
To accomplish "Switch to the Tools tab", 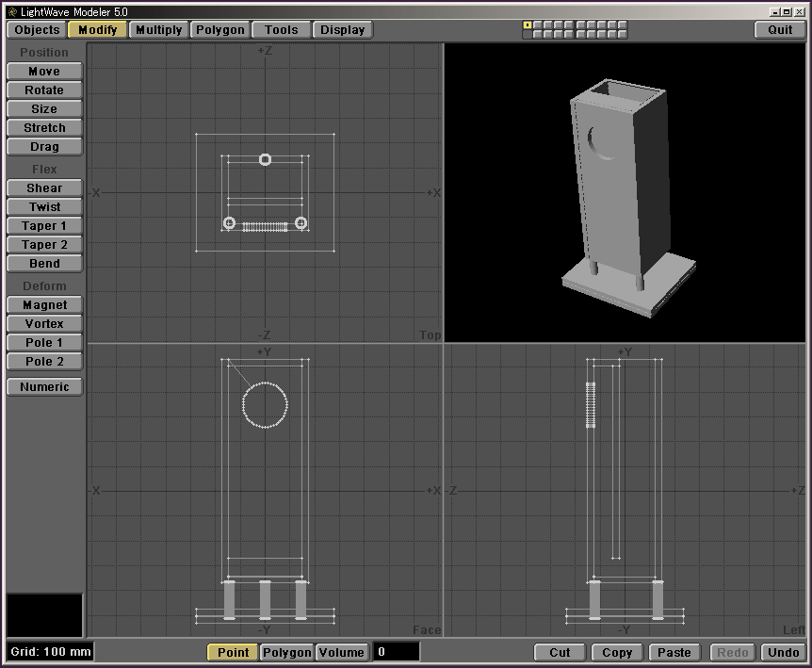I will click(281, 29).
